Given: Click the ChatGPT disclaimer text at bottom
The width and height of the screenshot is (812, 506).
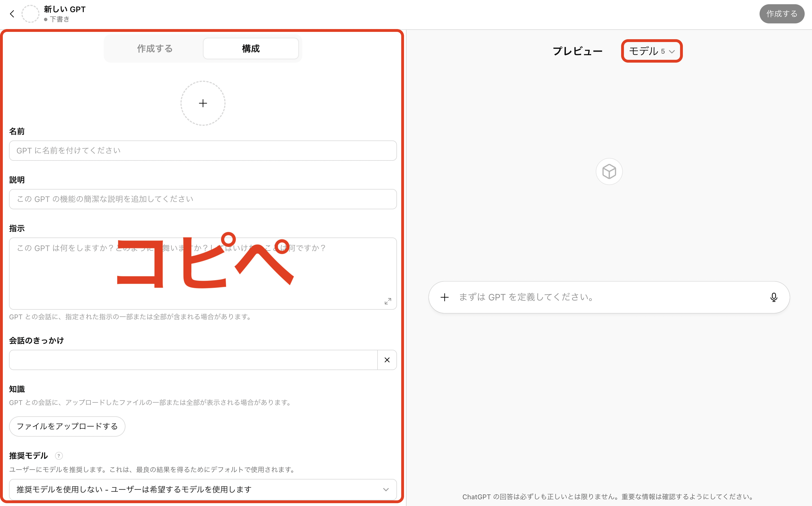Looking at the screenshot, I should pyautogui.click(x=609, y=497).
